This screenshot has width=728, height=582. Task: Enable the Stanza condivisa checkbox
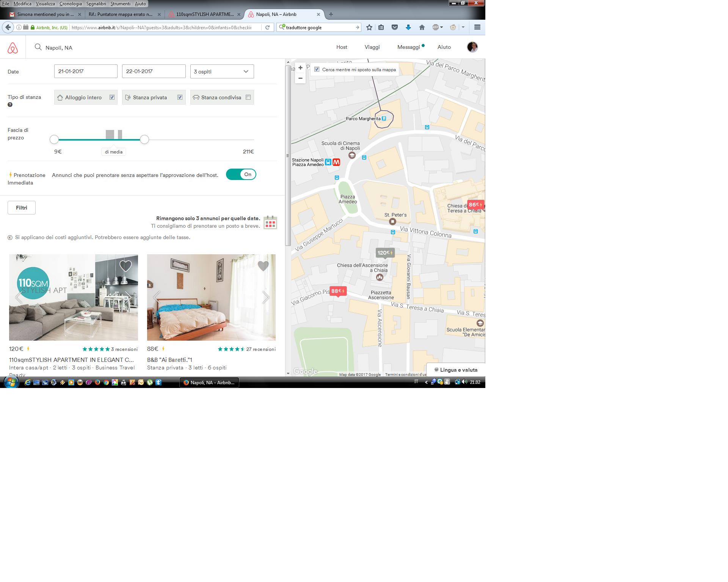pos(248,97)
